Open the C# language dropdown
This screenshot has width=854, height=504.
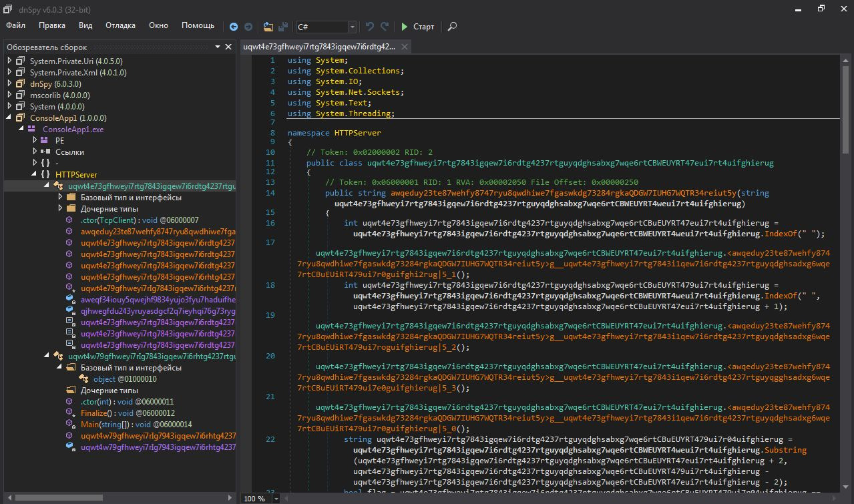(352, 27)
